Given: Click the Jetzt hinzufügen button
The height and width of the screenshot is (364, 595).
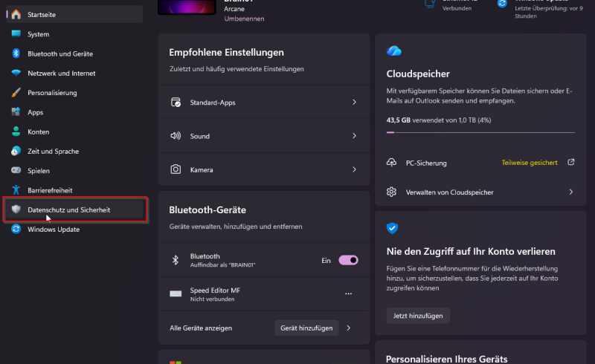Looking at the screenshot, I should [x=418, y=316].
